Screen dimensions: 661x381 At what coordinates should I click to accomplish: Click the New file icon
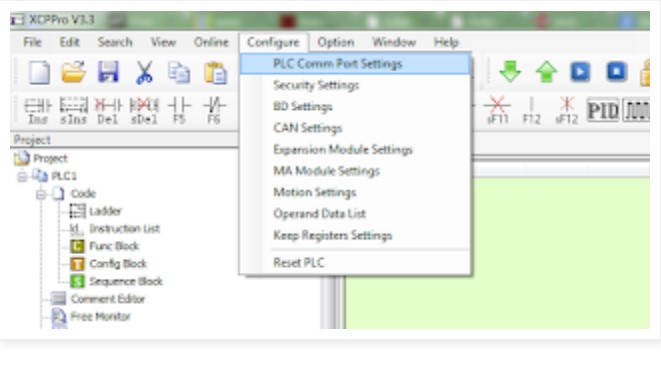[39, 72]
